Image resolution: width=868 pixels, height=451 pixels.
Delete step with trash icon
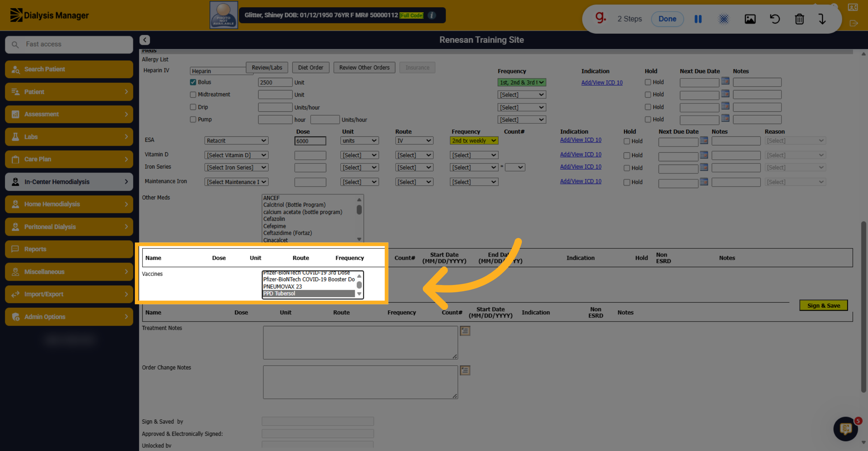click(799, 19)
